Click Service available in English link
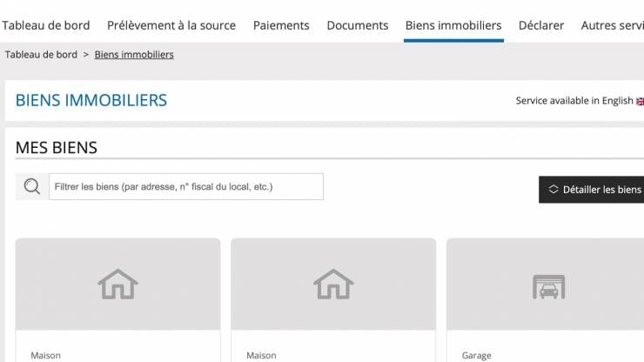The width and height of the screenshot is (644, 362). tap(574, 101)
